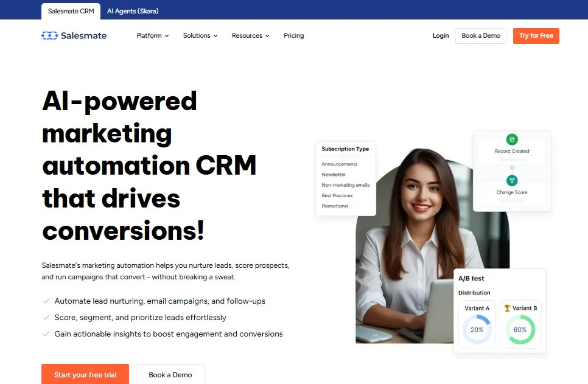Click the Variant A 20% progress ring

[477, 330]
